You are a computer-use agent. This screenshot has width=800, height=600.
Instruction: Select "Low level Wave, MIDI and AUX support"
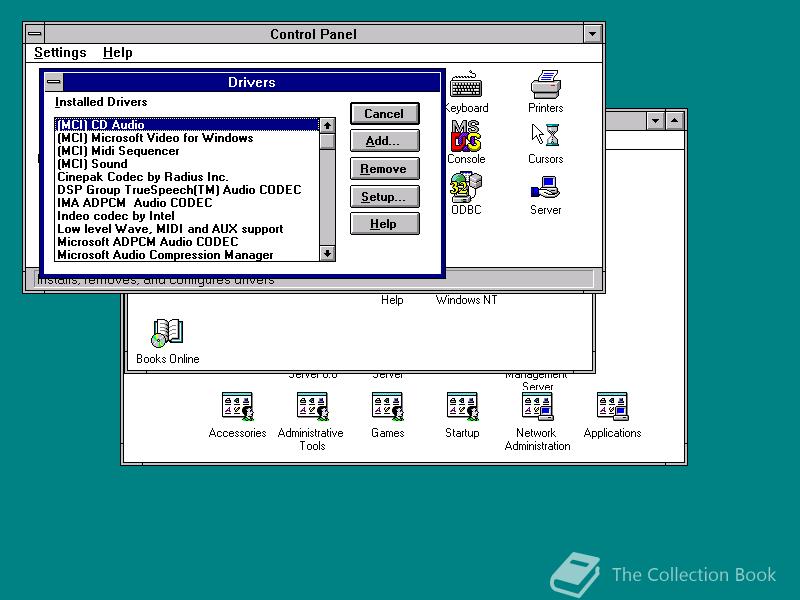(187, 229)
